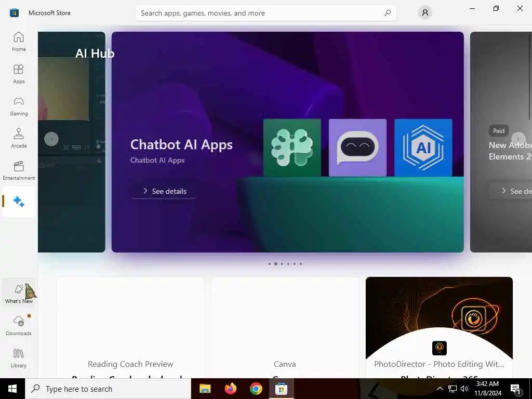Viewport: 532px width, 399px height.
Task: Select the third carousel page dot
Action: [x=282, y=263]
